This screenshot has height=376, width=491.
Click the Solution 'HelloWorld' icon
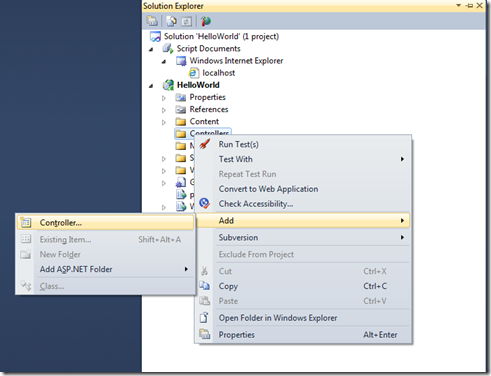(155, 36)
